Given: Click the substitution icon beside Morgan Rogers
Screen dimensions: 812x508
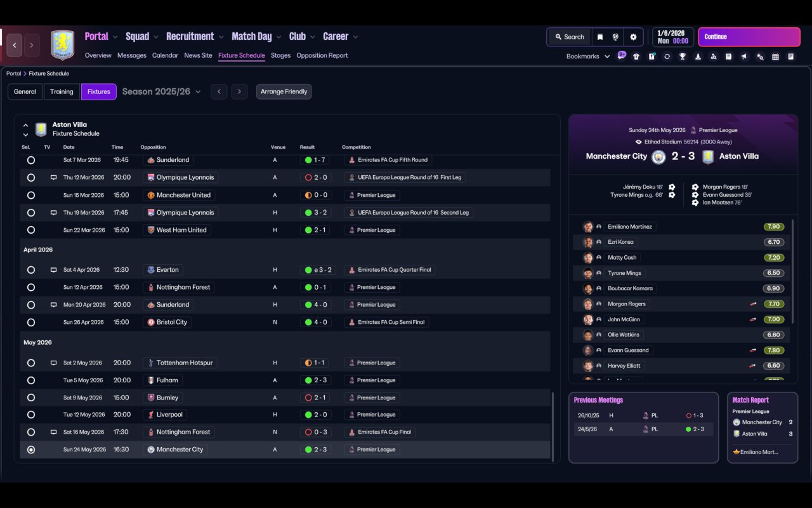Looking at the screenshot, I should click(753, 304).
